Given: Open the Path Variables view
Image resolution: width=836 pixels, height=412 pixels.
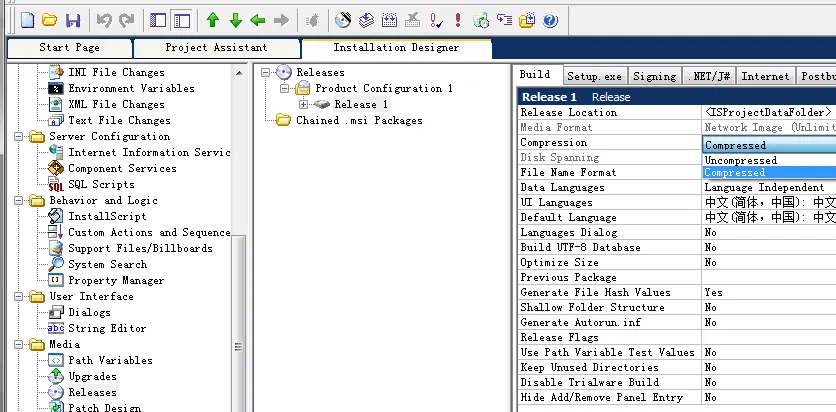Looking at the screenshot, I should click(110, 360).
